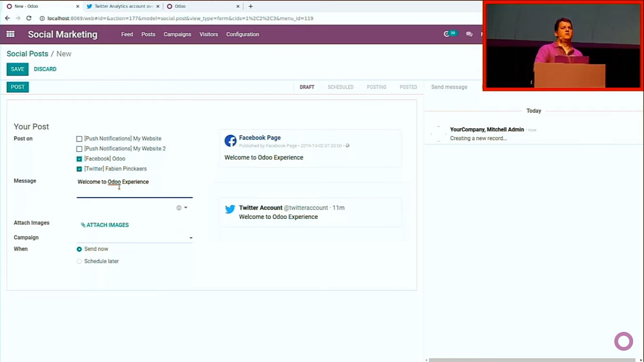Open the Campaigns menu
This screenshot has width=644, height=362.
pyautogui.click(x=177, y=34)
